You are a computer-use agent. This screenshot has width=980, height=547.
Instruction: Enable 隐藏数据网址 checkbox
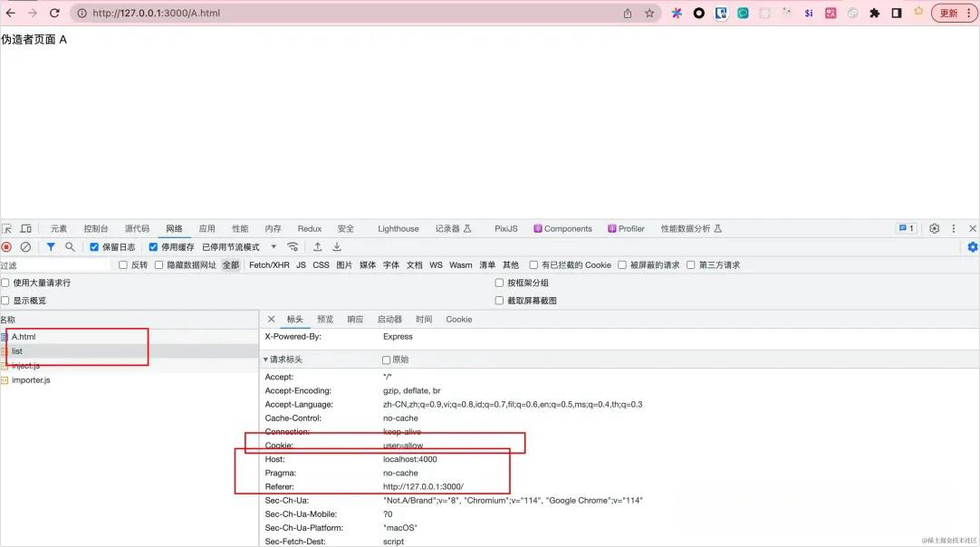tap(159, 265)
